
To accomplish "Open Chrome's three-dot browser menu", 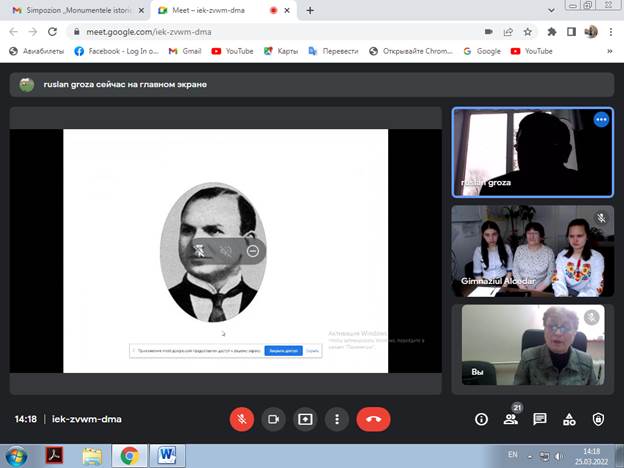I will (x=612, y=31).
